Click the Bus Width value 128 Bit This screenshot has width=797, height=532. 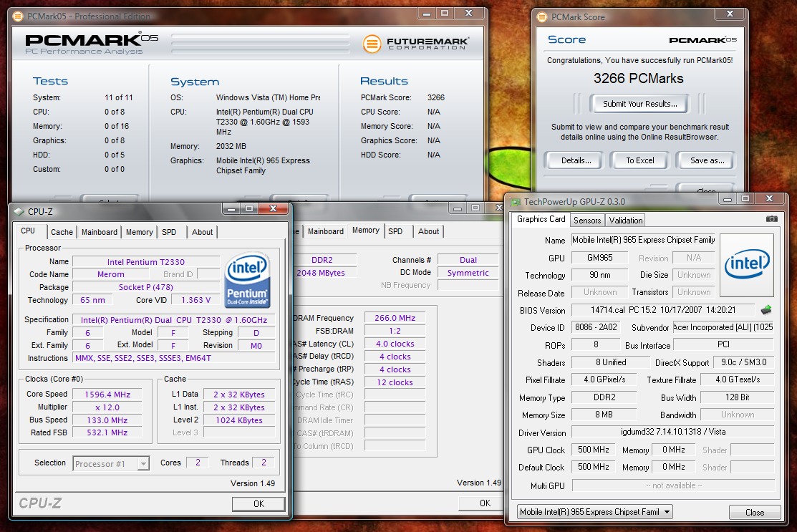coord(737,397)
